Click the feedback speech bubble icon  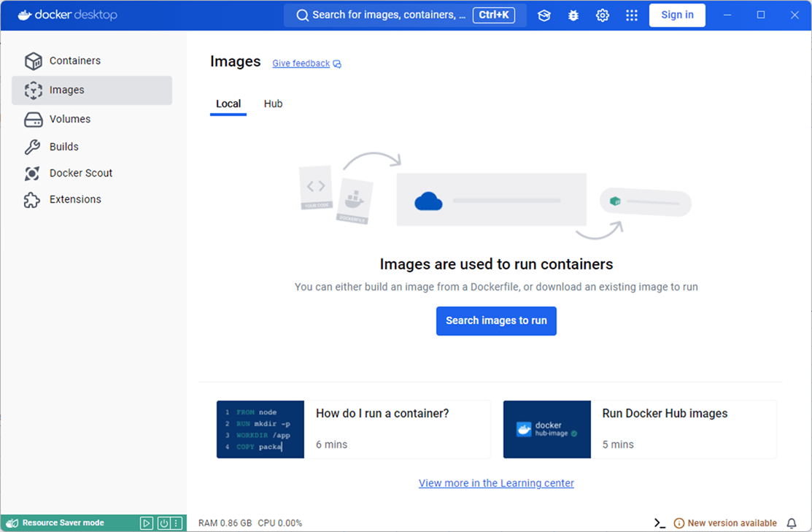pyautogui.click(x=337, y=64)
